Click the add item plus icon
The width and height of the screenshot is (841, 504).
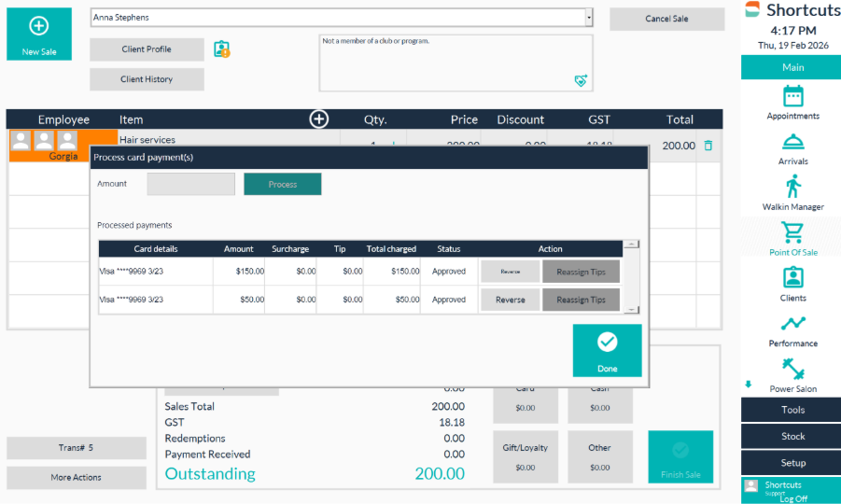[319, 119]
